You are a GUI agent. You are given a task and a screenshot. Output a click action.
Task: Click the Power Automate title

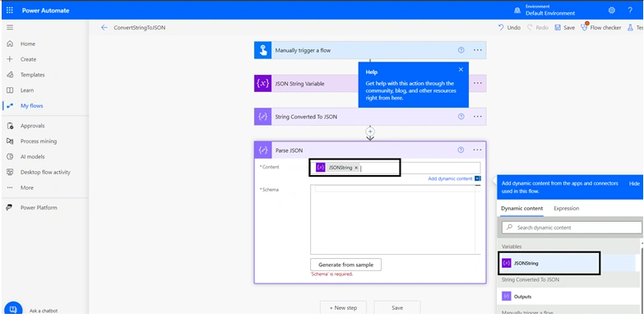pyautogui.click(x=45, y=11)
